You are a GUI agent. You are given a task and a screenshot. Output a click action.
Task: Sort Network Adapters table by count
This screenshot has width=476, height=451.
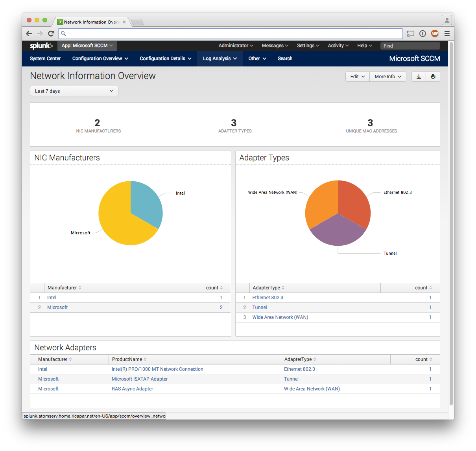coord(424,359)
